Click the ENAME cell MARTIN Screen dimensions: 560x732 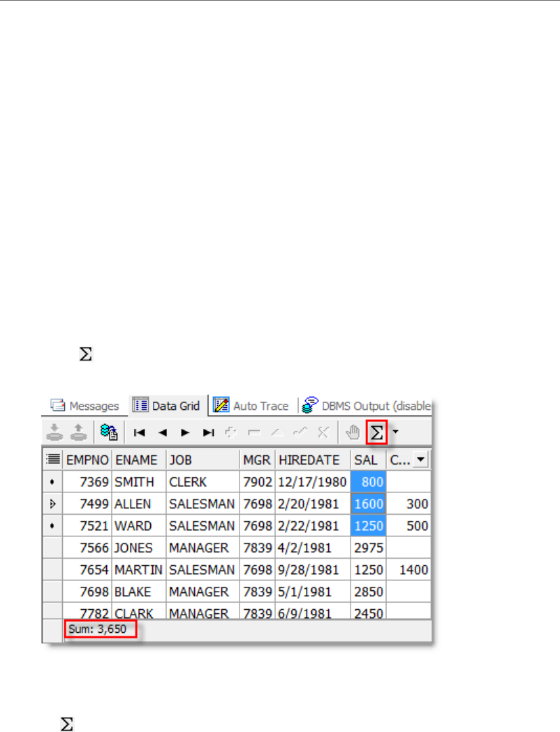coord(138,569)
